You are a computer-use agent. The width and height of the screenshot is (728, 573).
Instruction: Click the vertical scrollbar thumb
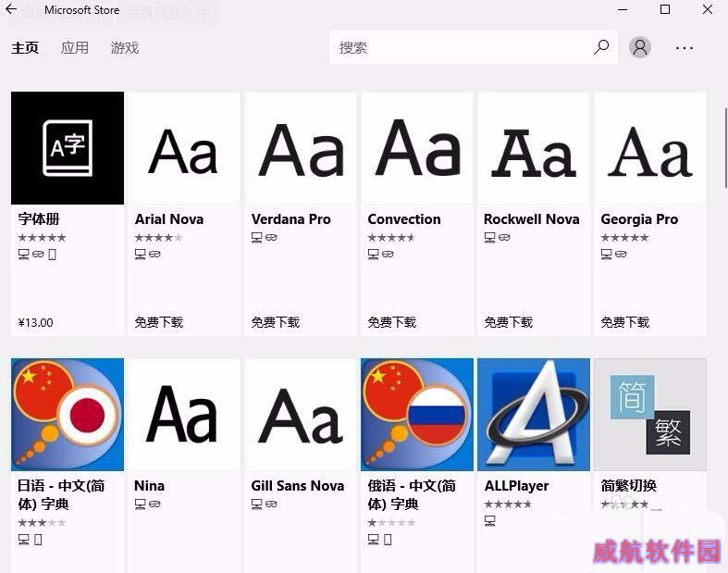[x=725, y=148]
